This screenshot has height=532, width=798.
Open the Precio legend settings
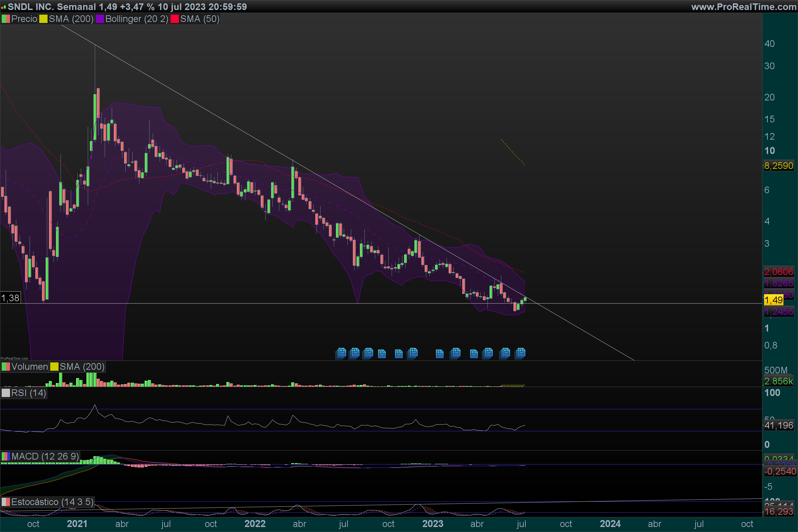(24, 19)
